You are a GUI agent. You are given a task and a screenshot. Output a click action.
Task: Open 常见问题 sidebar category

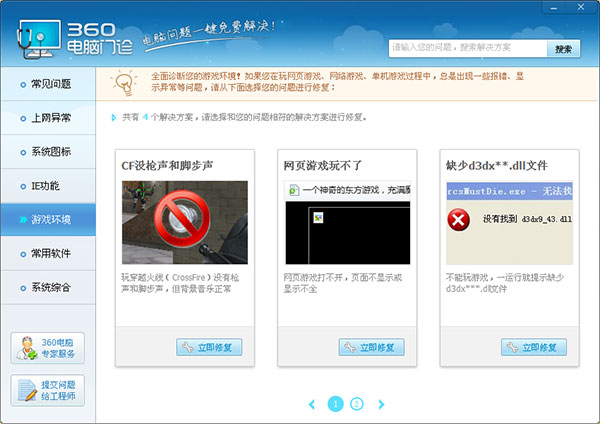click(48, 84)
